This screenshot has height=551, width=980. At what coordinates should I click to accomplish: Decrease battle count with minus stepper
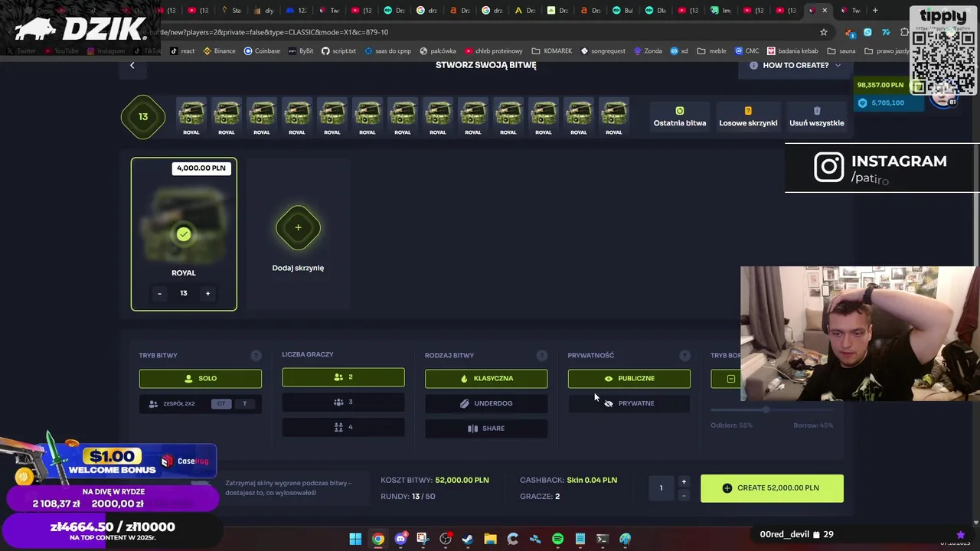click(684, 495)
